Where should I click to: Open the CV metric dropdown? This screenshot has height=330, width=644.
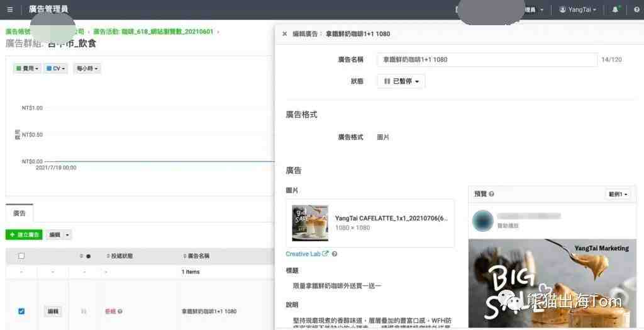tap(55, 69)
